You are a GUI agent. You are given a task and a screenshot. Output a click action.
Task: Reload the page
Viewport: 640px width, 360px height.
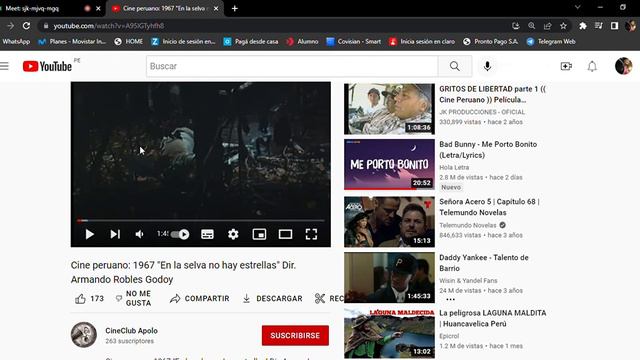pos(26,26)
